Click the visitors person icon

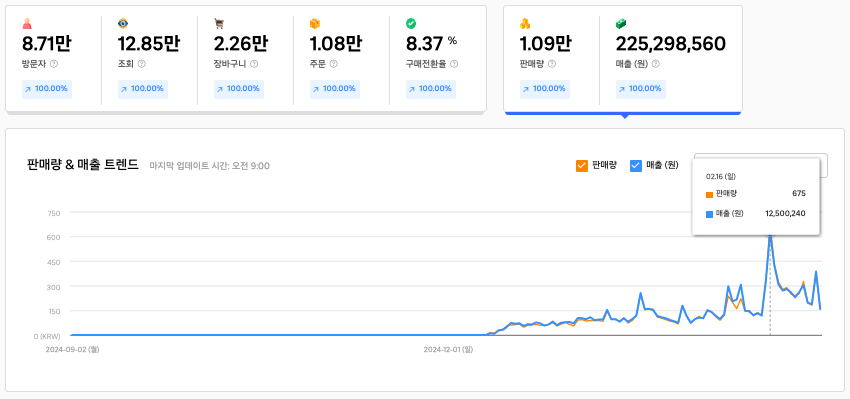pyautogui.click(x=27, y=23)
